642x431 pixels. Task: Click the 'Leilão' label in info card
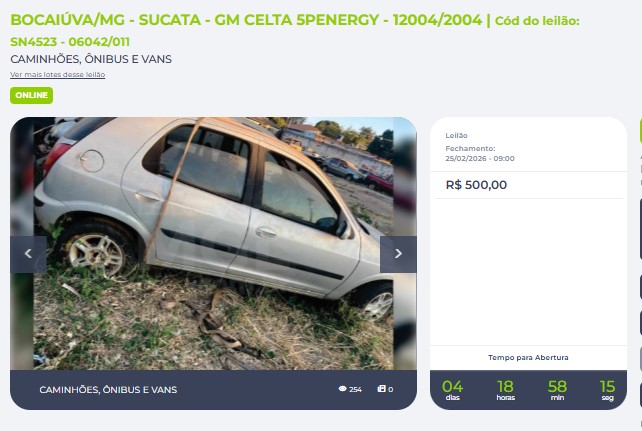click(x=456, y=135)
